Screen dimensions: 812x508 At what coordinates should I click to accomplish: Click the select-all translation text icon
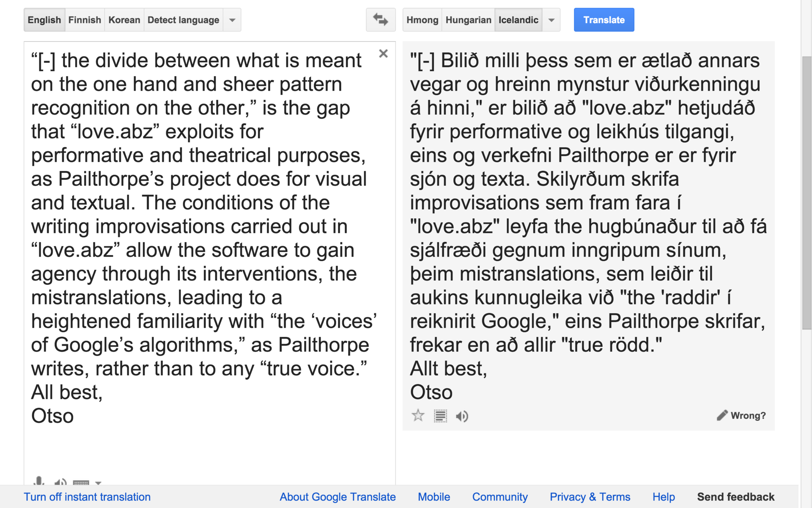pos(440,416)
